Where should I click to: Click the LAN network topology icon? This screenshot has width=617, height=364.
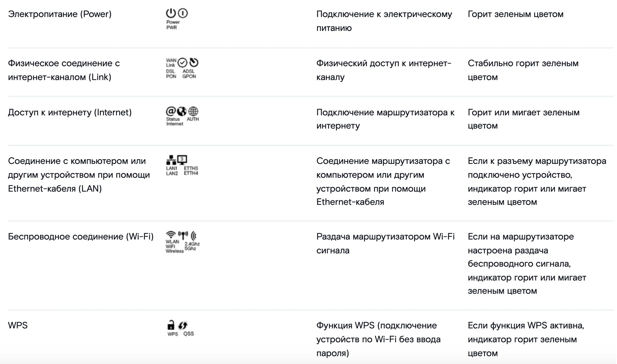pyautogui.click(x=171, y=160)
